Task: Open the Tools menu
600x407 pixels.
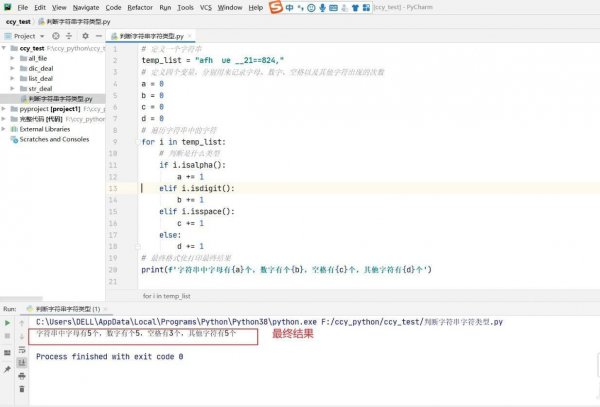Action: point(185,7)
